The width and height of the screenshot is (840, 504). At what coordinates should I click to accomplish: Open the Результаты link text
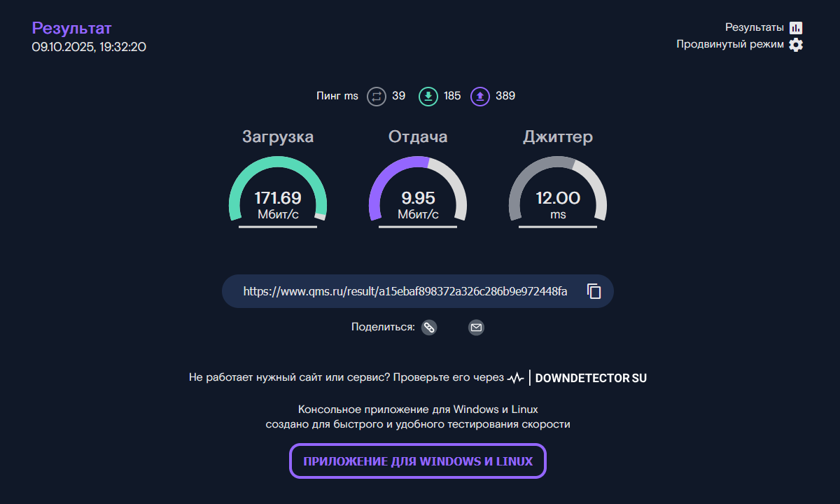coord(754,28)
